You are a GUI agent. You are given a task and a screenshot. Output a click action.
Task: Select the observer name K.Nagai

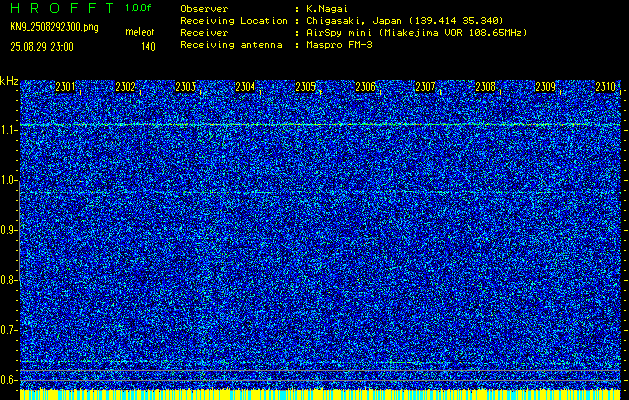point(327,9)
